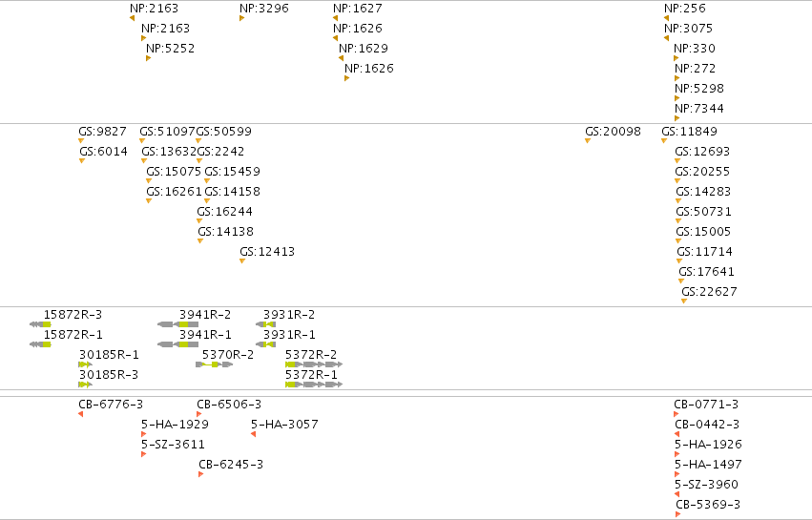Viewport: 812px width, 520px height.
Task: Click the 30185R-1 gene model glyph
Action: pyautogui.click(x=86, y=364)
